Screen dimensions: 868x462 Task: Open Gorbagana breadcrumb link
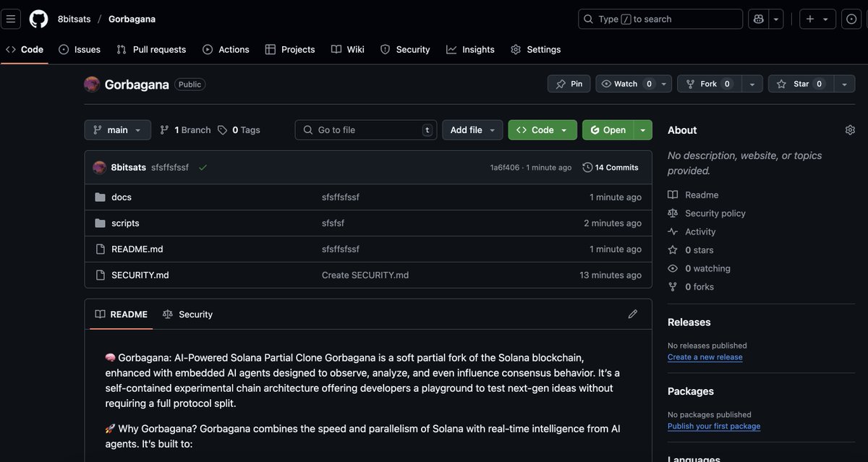132,19
